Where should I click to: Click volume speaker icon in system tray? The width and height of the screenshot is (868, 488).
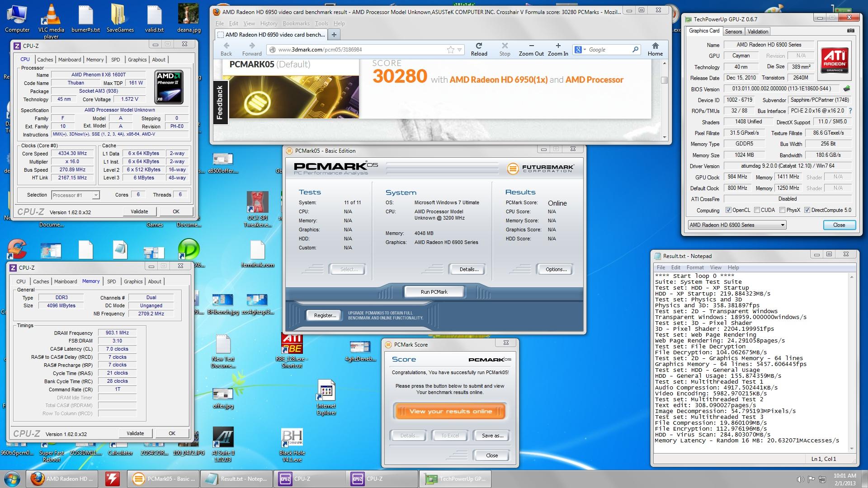click(x=800, y=479)
